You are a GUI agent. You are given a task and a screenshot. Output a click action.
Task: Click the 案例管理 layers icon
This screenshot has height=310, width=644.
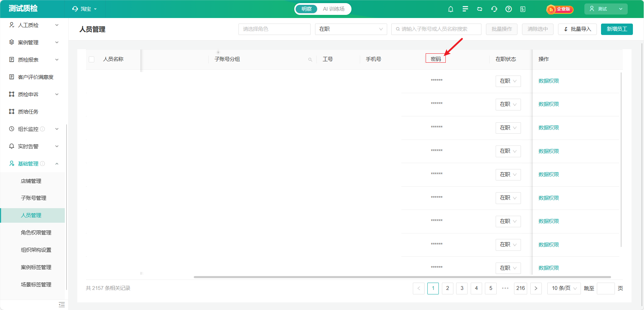12,42
